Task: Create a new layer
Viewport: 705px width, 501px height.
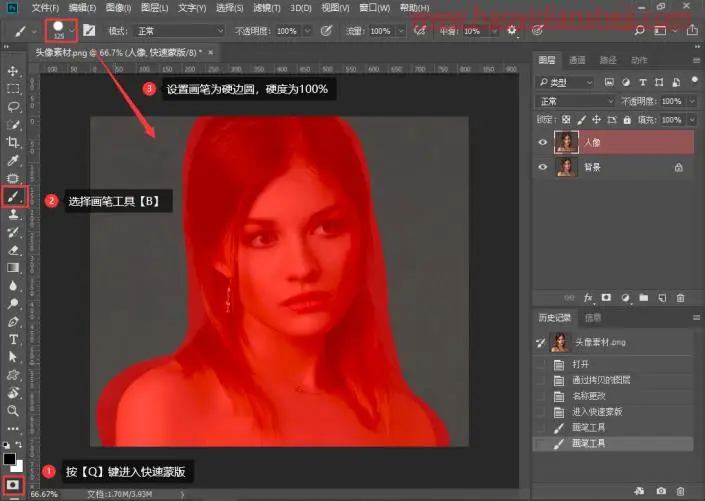Action: point(662,298)
